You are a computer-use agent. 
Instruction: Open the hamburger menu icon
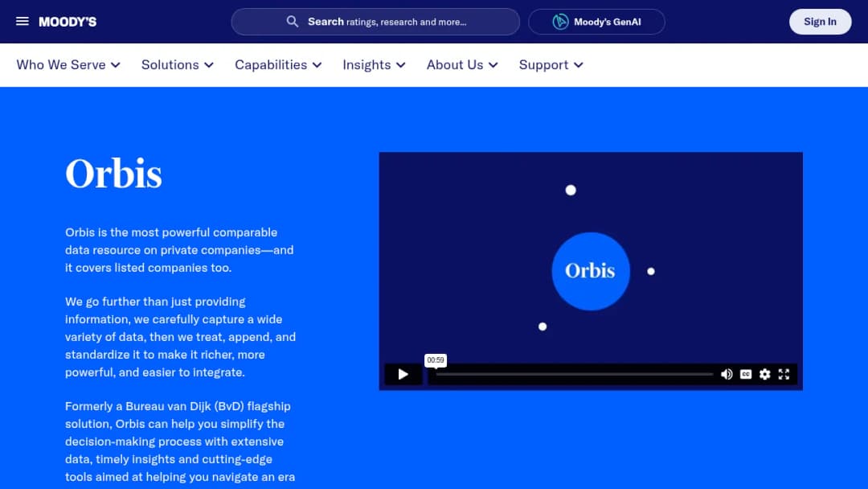[23, 21]
